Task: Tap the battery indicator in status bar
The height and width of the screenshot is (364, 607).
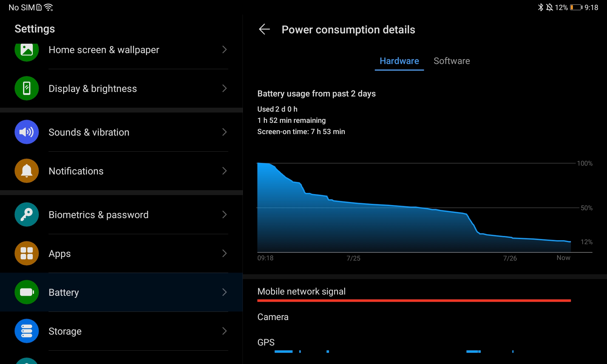Action: pos(576,7)
